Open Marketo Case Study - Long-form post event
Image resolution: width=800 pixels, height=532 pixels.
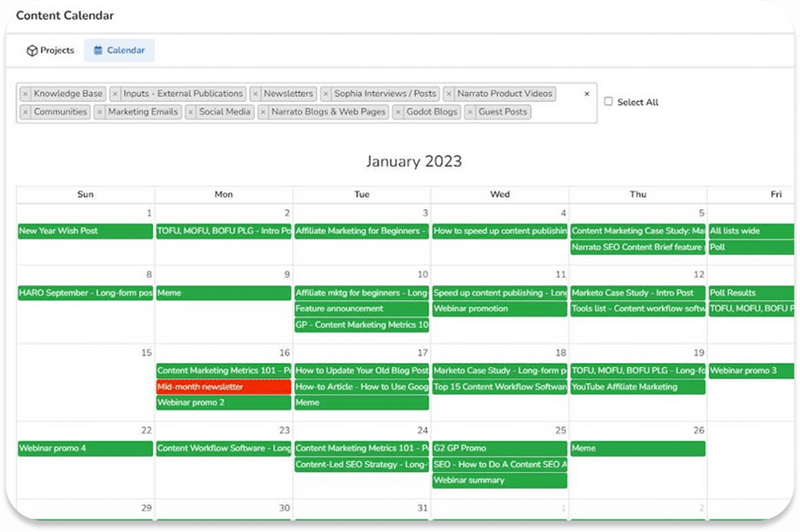tap(500, 371)
